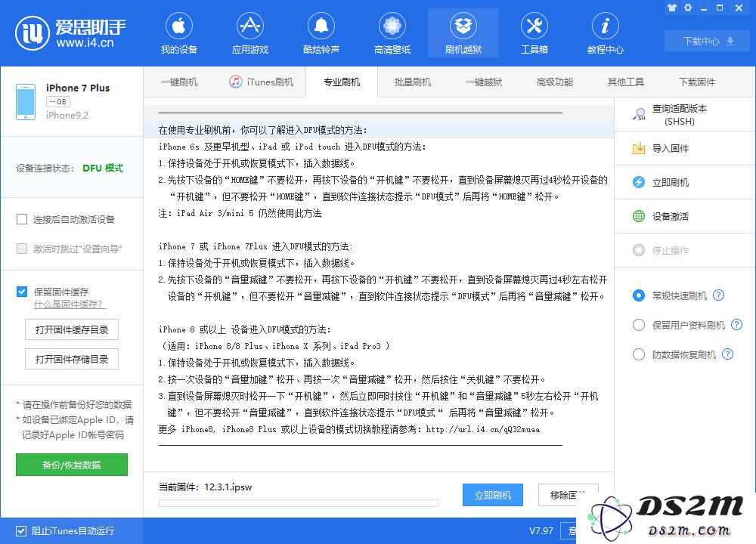The width and height of the screenshot is (756, 544).
Task: Click 立即刷机 lightning icon in right panel
Action: tap(639, 182)
